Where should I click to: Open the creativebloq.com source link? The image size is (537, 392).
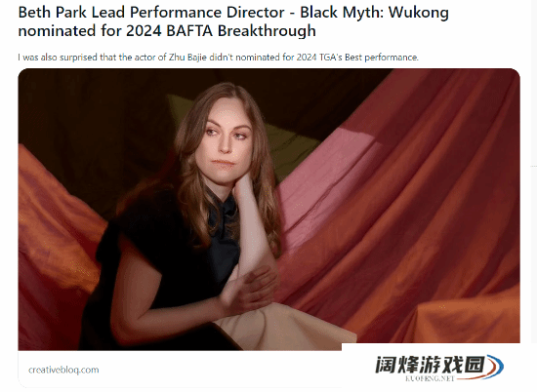pos(63,370)
